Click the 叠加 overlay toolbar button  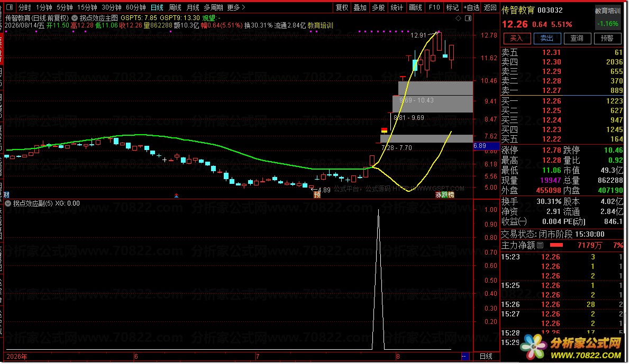tap(360, 7)
